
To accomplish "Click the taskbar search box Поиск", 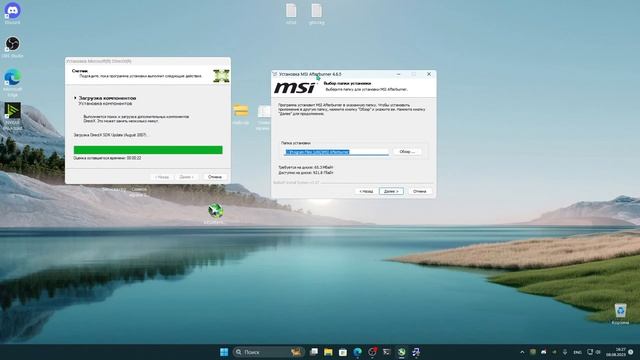I will (x=268, y=352).
